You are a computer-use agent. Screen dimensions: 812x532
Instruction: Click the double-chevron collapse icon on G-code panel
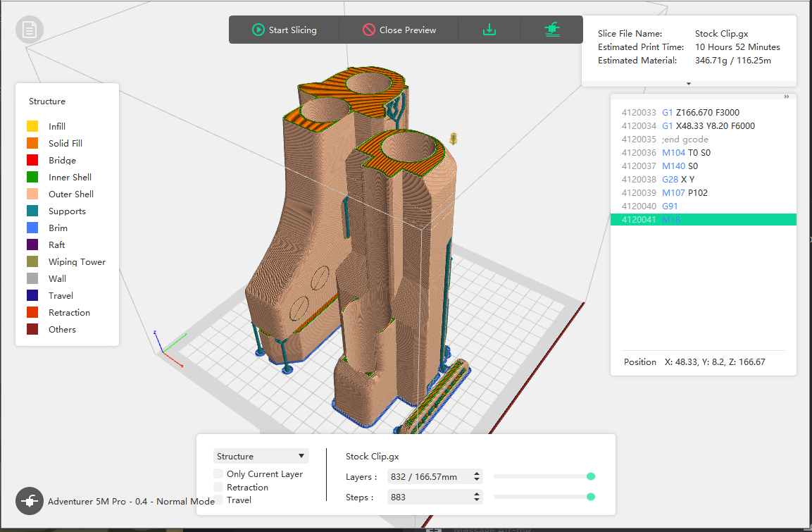786,97
